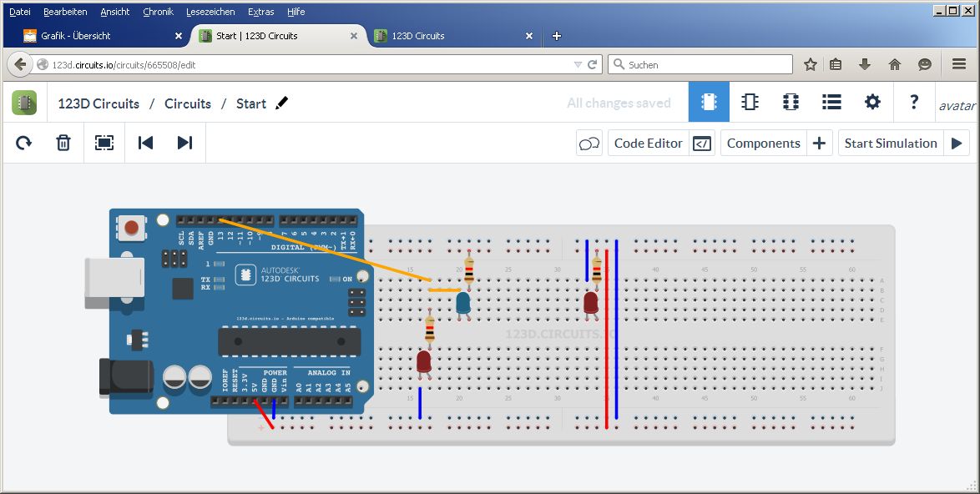
Task: Click the red reset button on the Arduino
Action: click(x=131, y=227)
